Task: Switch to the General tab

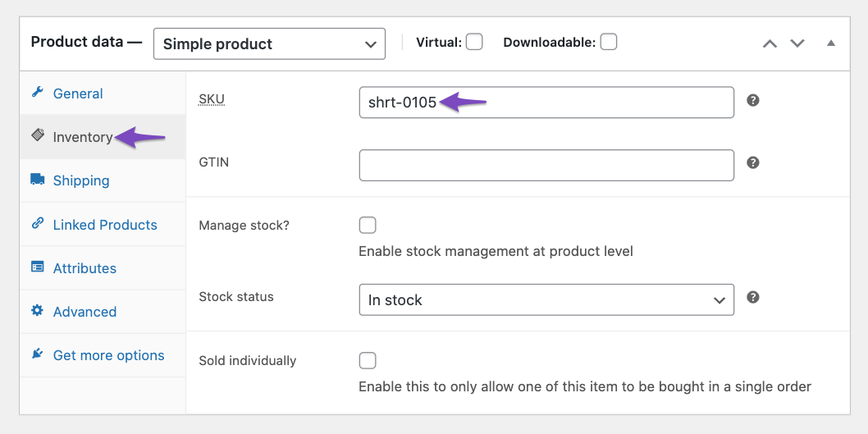Action: (103, 93)
